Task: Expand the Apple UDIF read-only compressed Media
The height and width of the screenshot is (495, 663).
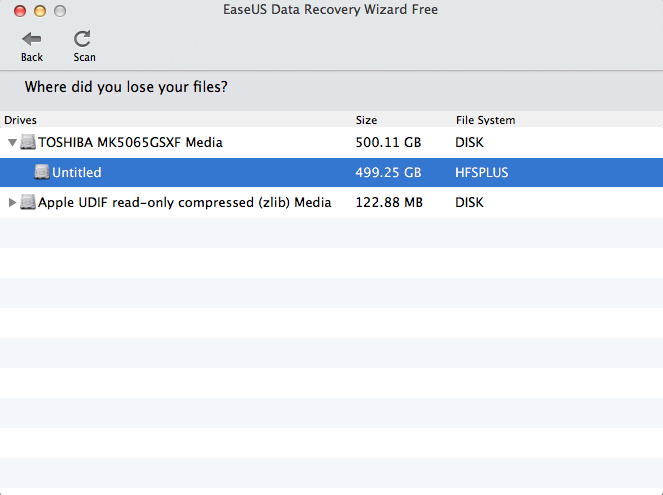Action: point(12,202)
